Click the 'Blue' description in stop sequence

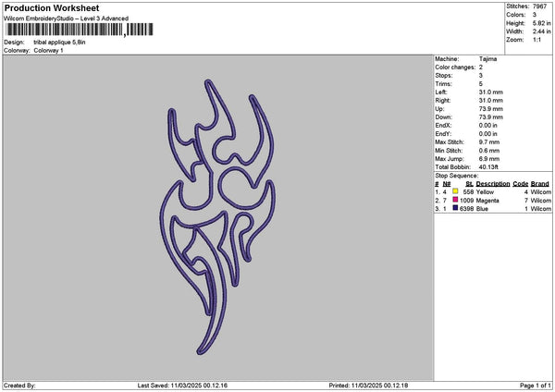click(482, 209)
